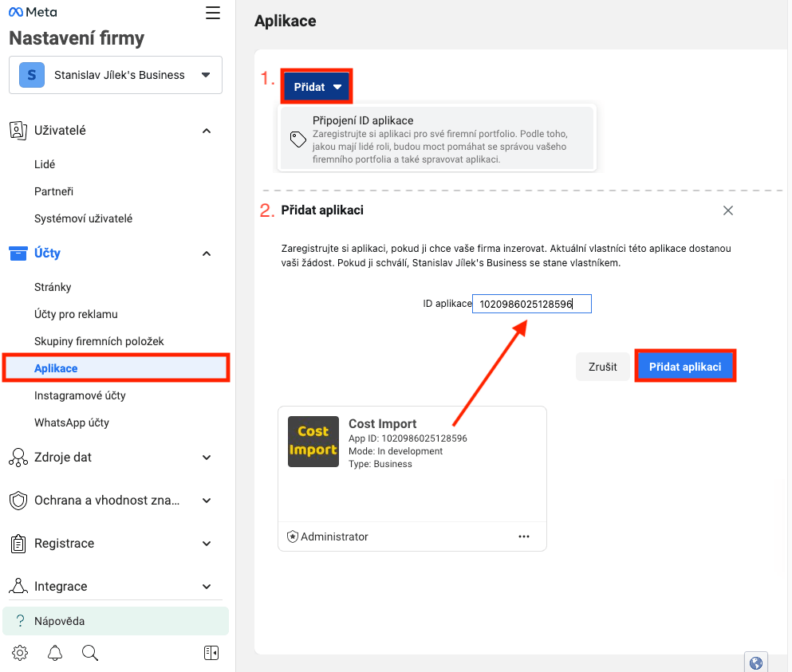The width and height of the screenshot is (792, 672).
Task: Close the Přidat aplikaci dialog
Action: (727, 210)
